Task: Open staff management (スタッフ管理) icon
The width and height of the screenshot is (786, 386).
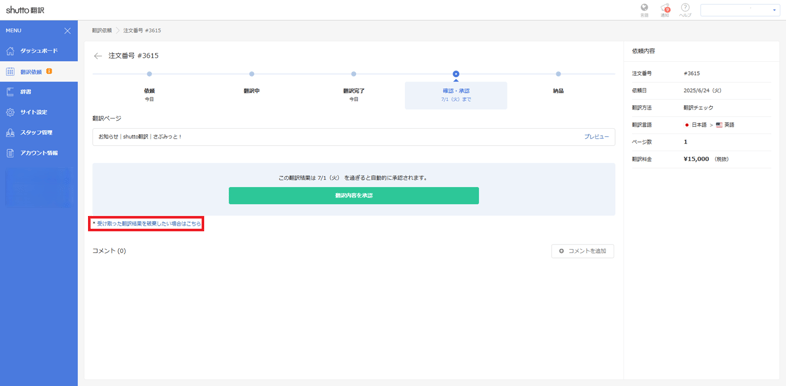Action: point(10,133)
